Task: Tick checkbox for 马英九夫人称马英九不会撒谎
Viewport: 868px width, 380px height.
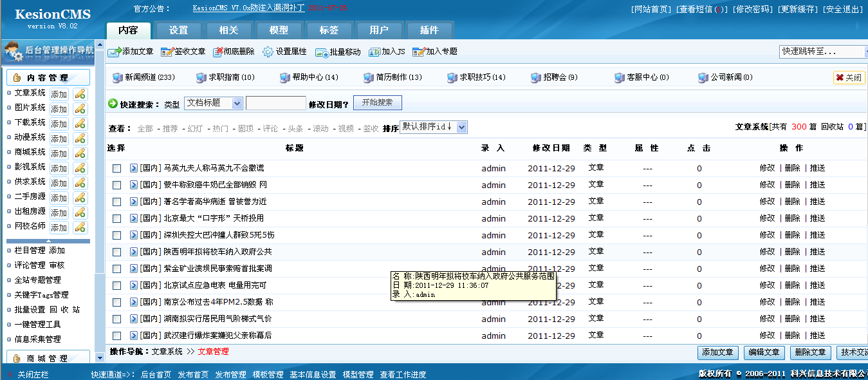Action: point(116,168)
